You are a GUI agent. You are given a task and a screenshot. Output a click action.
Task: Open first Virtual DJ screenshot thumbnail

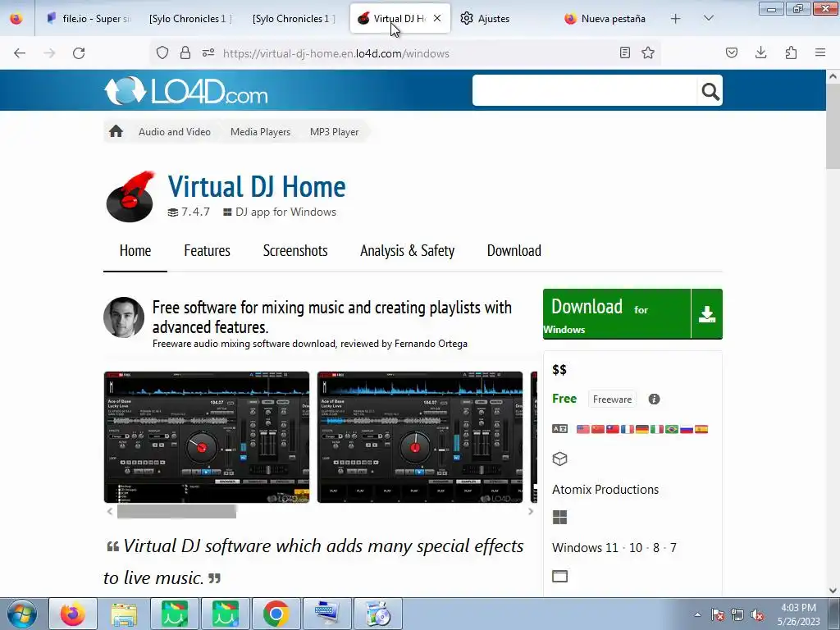coord(206,437)
